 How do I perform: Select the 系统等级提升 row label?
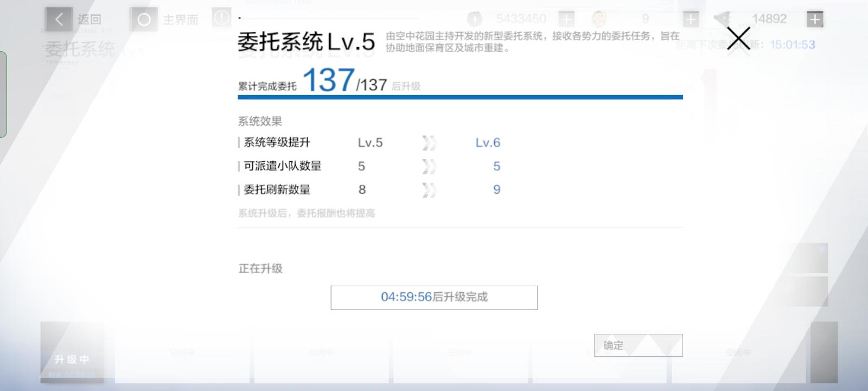pyautogui.click(x=277, y=142)
